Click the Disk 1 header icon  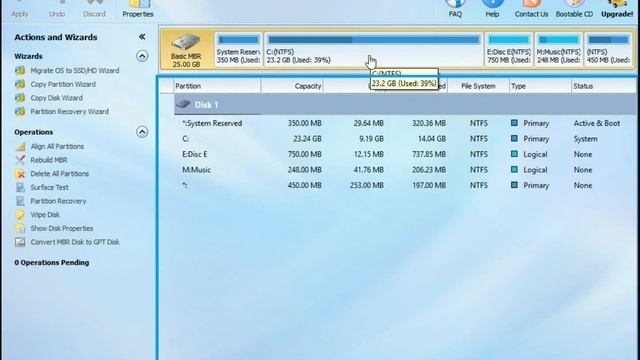coord(183,104)
